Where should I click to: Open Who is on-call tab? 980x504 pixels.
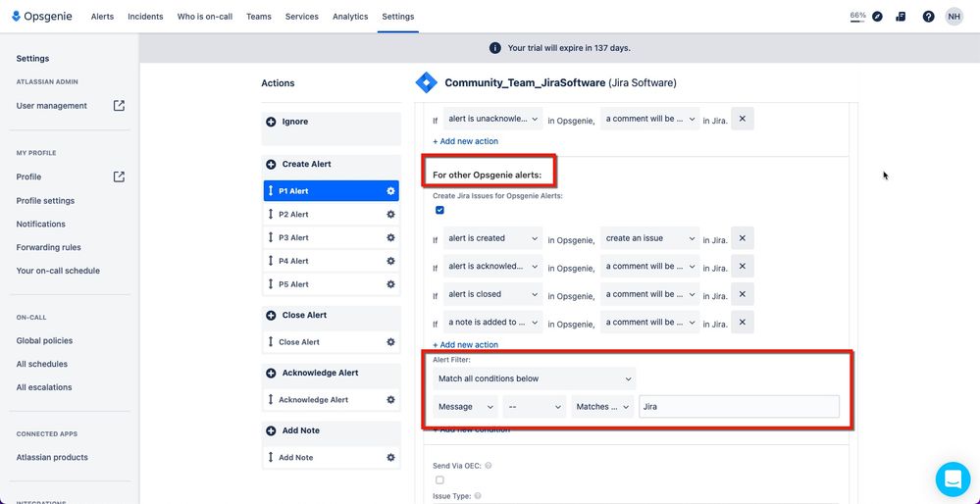click(204, 17)
